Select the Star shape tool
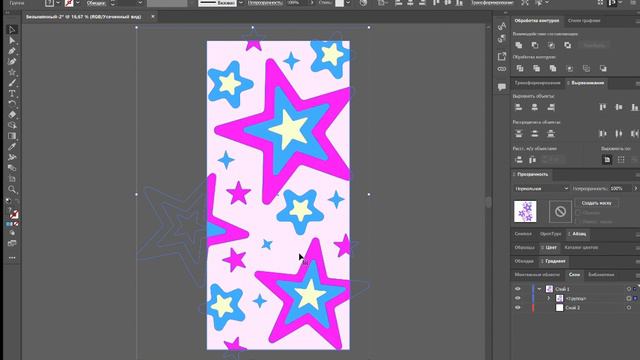The width and height of the screenshot is (640, 360). tap(12, 72)
